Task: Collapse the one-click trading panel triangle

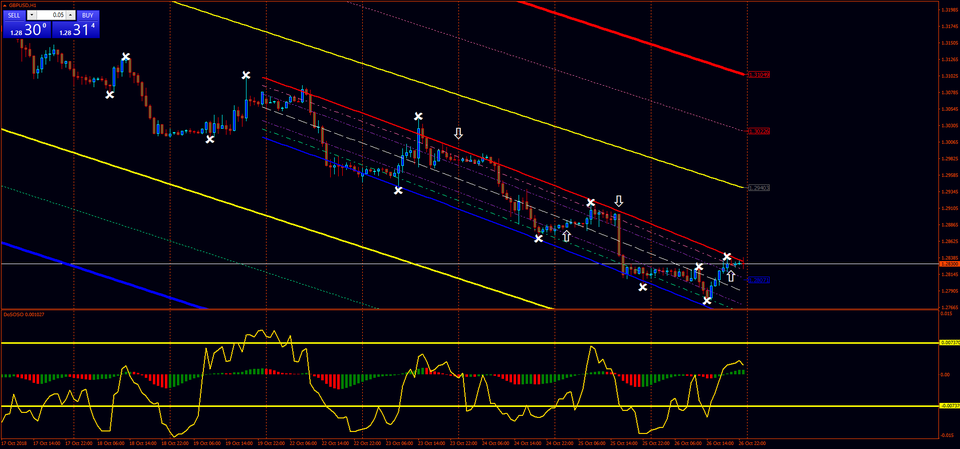Action: 4,4
